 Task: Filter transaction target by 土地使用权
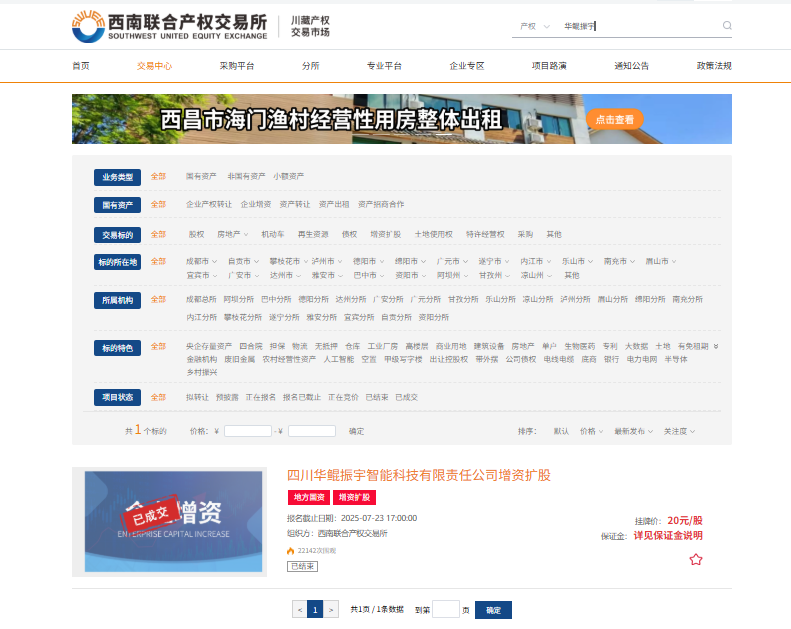pos(433,235)
